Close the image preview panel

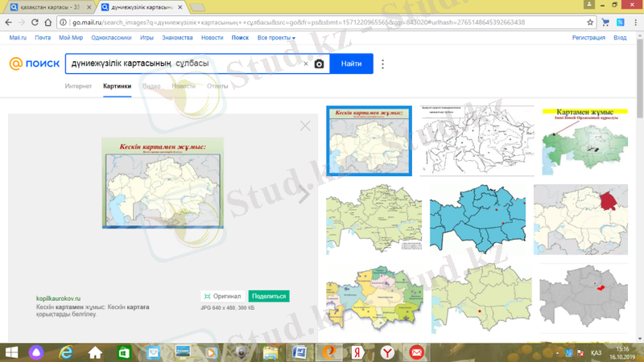coord(304,125)
